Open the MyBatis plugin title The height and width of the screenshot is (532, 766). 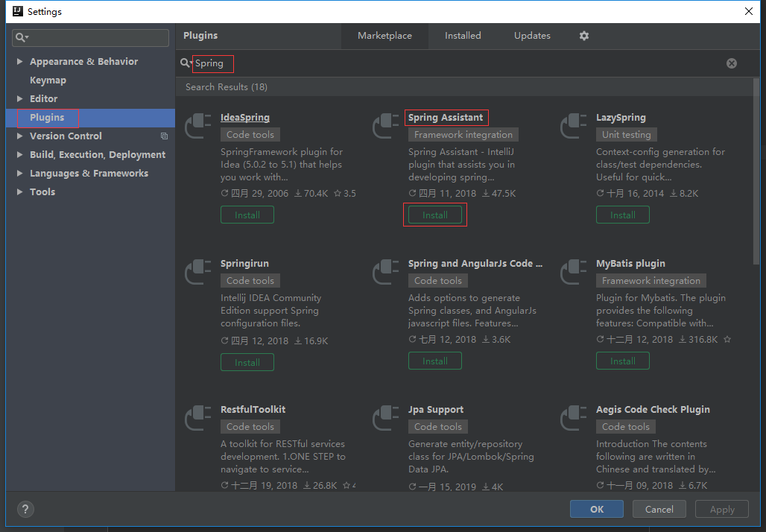(630, 263)
